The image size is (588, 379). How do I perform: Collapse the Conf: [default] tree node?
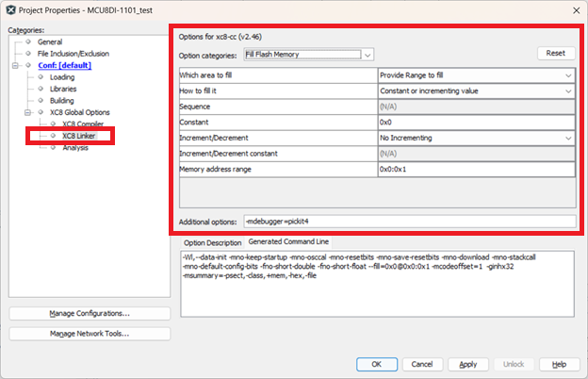click(x=16, y=66)
